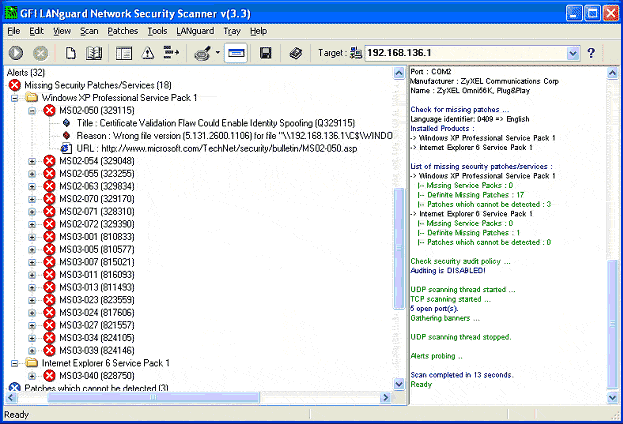
Task: Expand the MS03-040 (828750) entry
Action: (32, 374)
